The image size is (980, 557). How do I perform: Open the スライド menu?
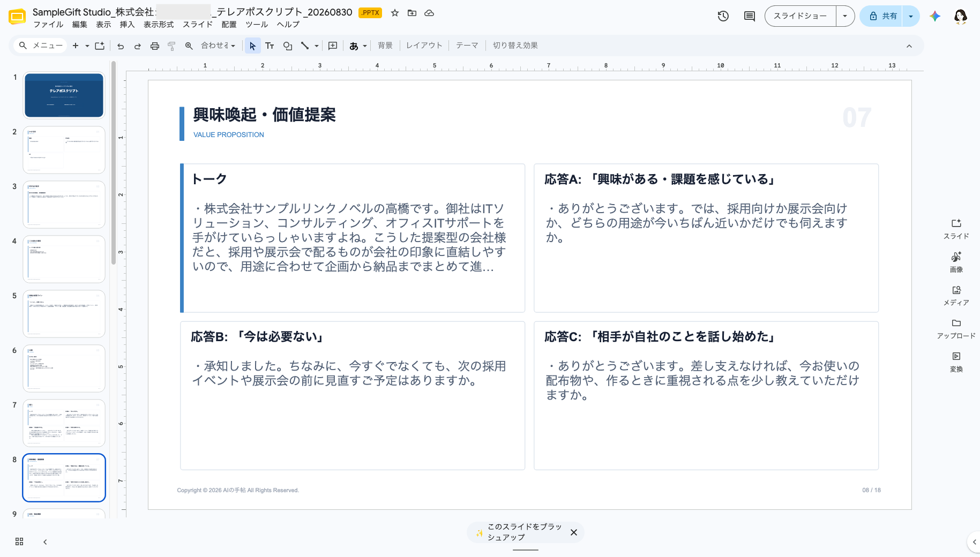(198, 25)
